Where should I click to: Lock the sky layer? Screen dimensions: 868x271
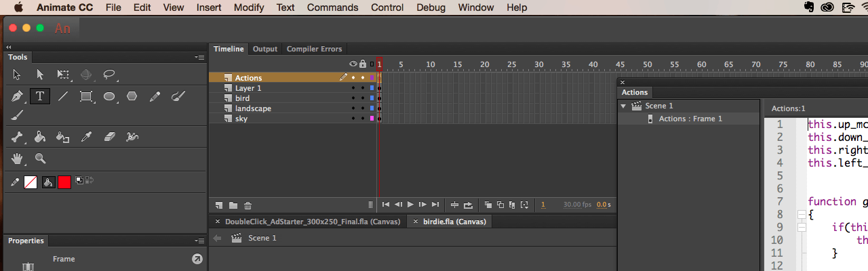point(363,119)
